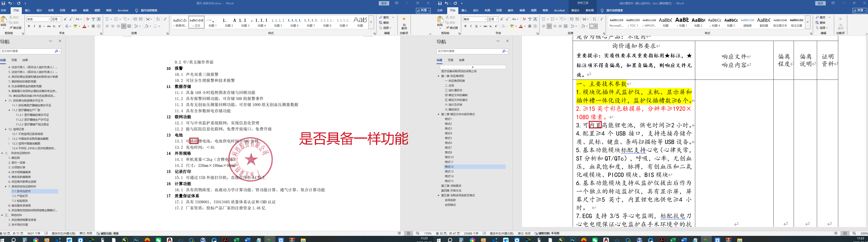Expand the 12.2 中国政府采购网查询截图 heading

(x=10, y=139)
